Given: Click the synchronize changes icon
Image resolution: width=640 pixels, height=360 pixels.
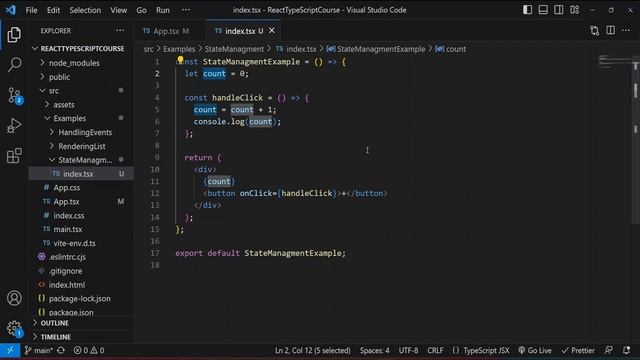Looking at the screenshot, I should pyautogui.click(x=61, y=350).
